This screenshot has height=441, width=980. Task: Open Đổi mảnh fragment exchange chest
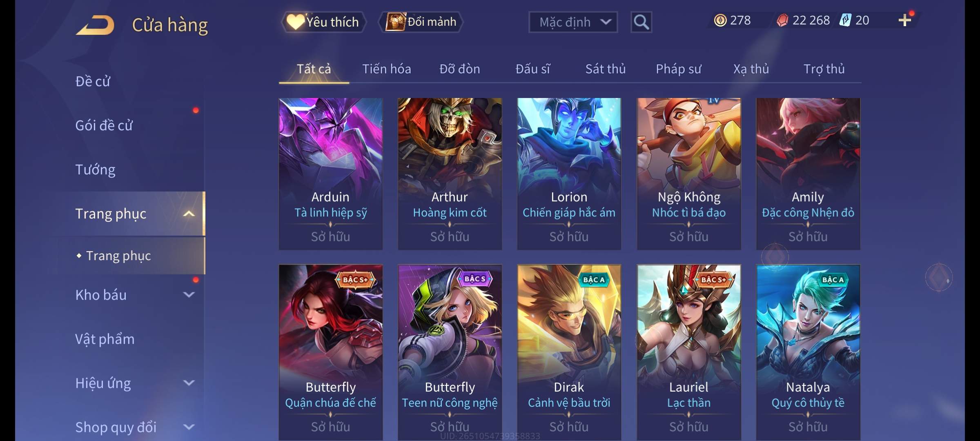421,22
